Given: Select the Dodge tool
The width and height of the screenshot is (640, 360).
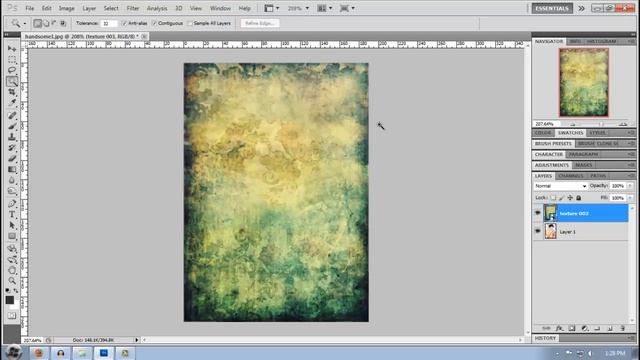Looking at the screenshot, I should pyautogui.click(x=12, y=191).
